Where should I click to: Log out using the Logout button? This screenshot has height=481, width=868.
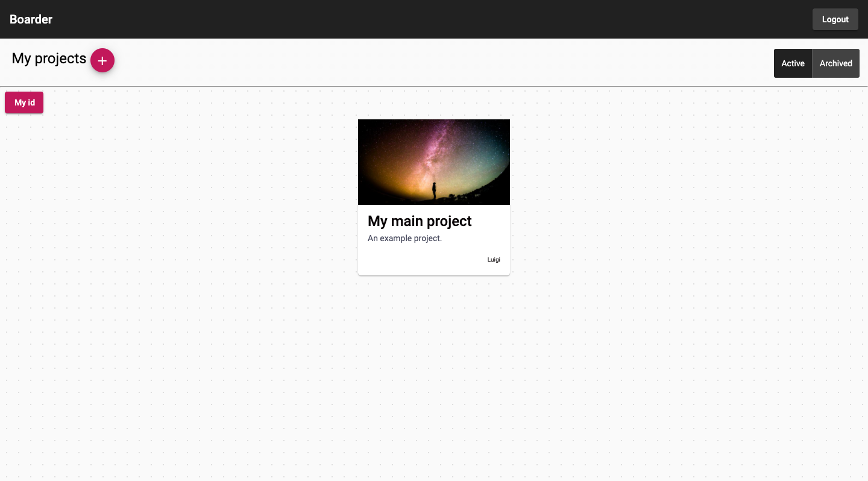click(x=835, y=19)
